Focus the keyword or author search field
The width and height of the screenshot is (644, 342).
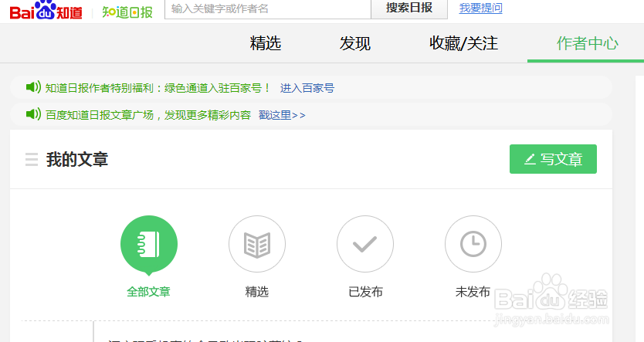click(x=268, y=9)
